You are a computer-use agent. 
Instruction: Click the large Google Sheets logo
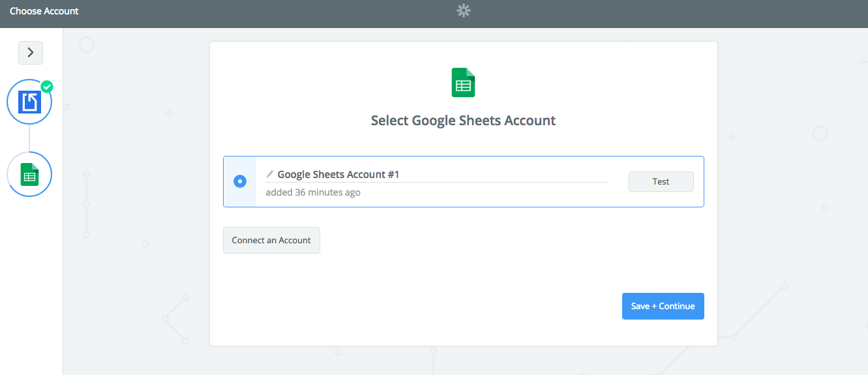464,83
